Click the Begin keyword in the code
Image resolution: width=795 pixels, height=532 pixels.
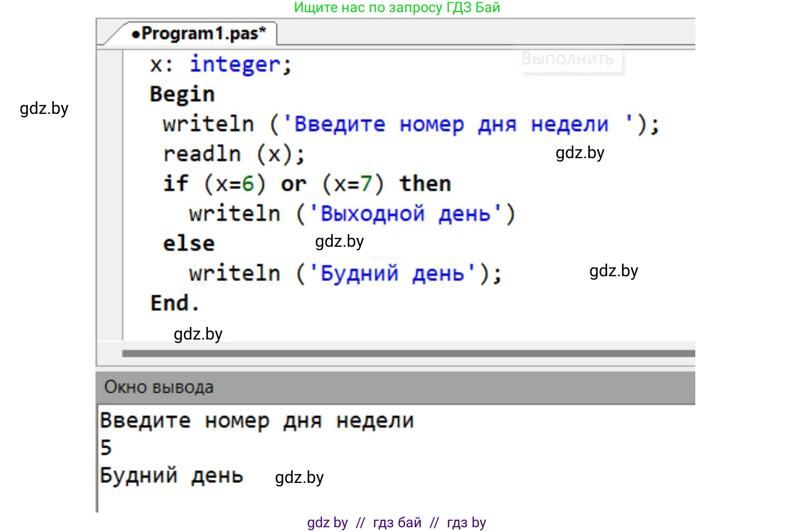[x=182, y=94]
